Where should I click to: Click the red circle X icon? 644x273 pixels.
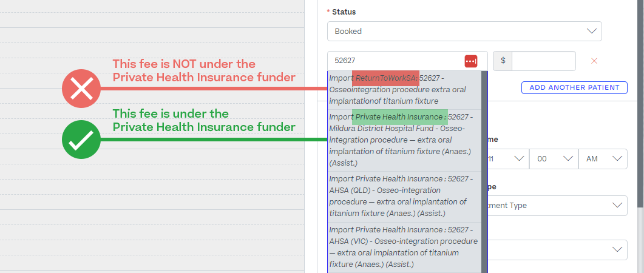(x=81, y=89)
